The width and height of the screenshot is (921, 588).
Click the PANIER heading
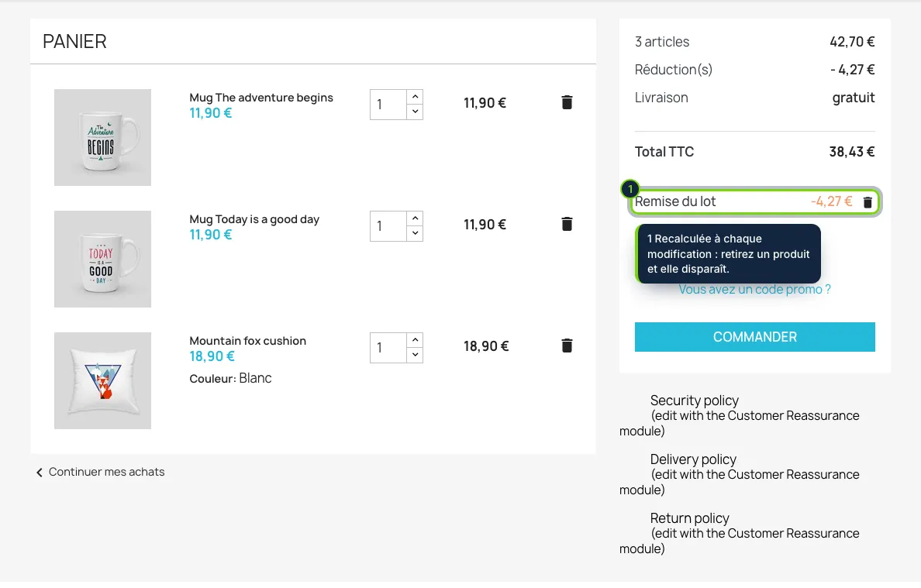tap(74, 42)
